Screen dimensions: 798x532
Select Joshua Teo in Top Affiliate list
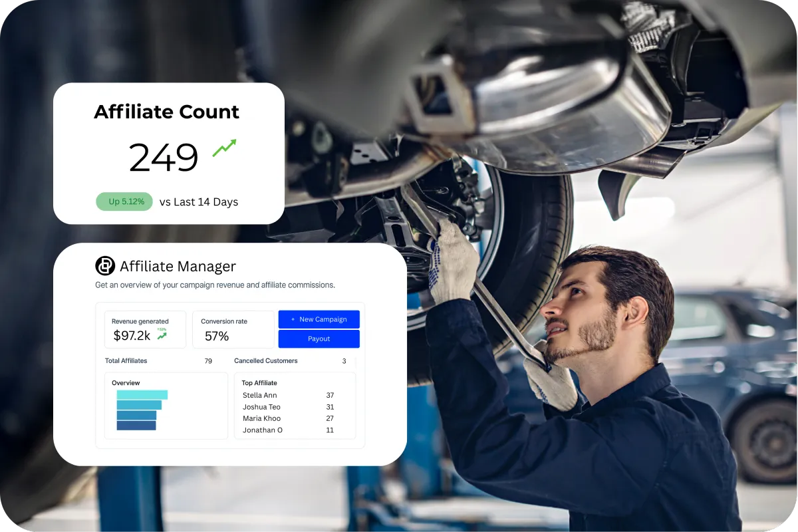point(288,407)
